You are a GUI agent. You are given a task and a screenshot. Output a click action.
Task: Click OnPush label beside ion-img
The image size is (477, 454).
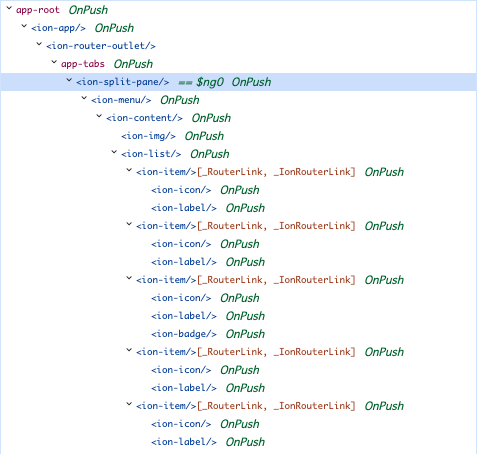204,136
